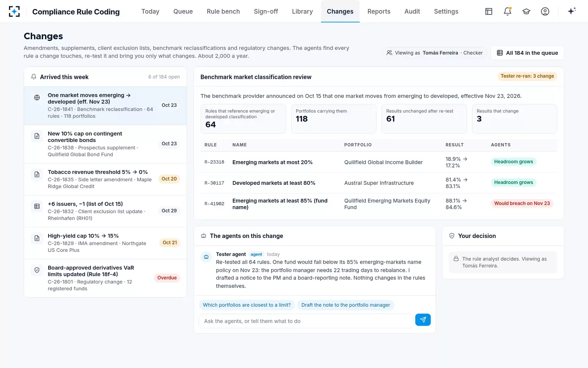Image resolution: width=588 pixels, height=368 pixels.
Task: Switch to the Today tab
Action: click(150, 11)
